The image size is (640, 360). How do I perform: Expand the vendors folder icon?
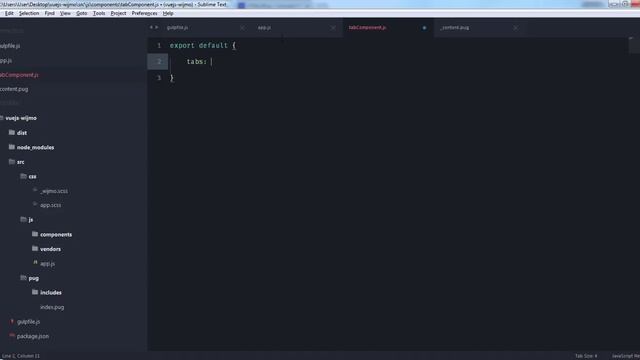point(35,249)
